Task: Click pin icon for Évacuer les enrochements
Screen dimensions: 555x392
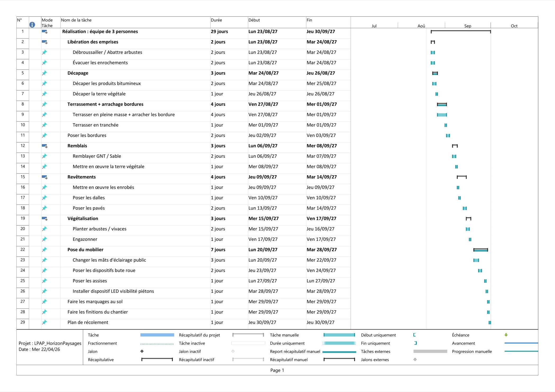Action: tap(44, 63)
